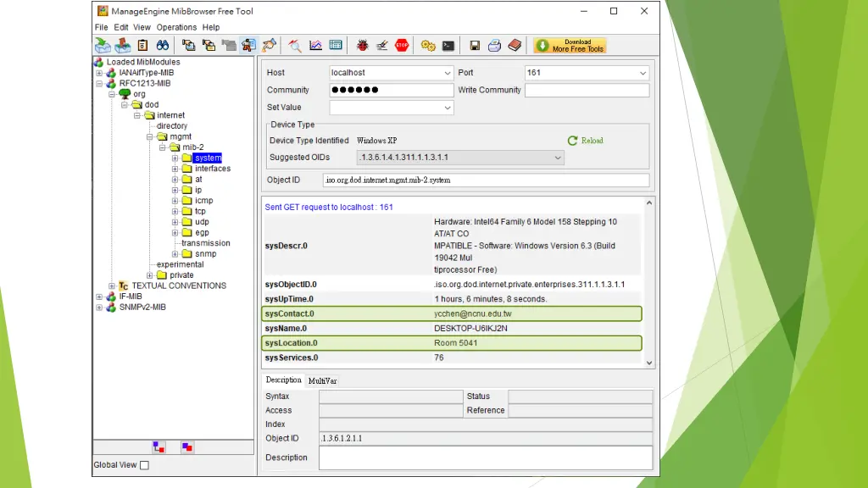Click the Reload link

tap(585, 141)
